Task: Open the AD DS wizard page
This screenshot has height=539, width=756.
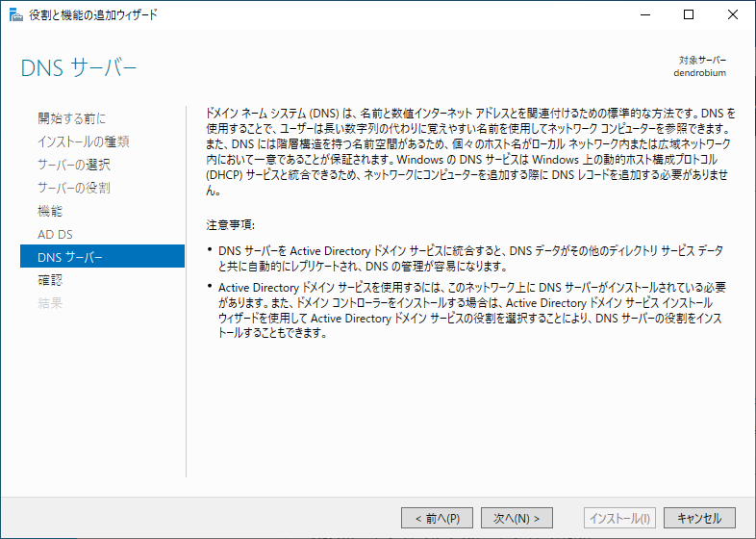Action: point(55,234)
